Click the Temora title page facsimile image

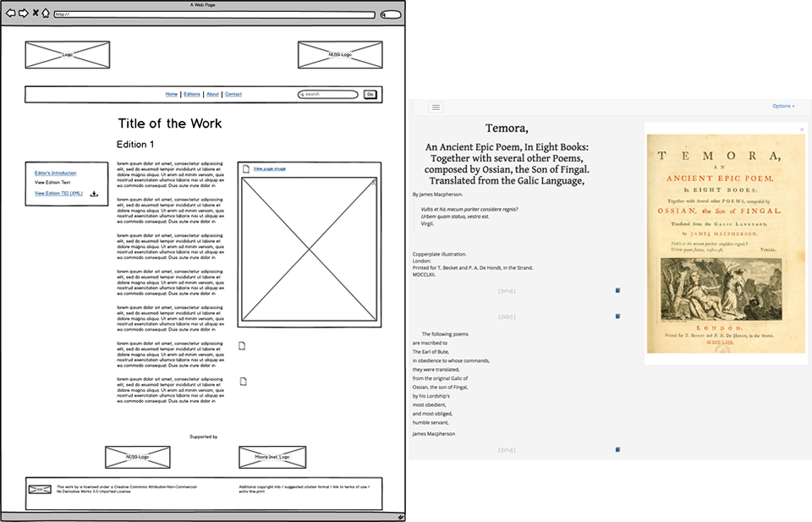tap(725, 244)
